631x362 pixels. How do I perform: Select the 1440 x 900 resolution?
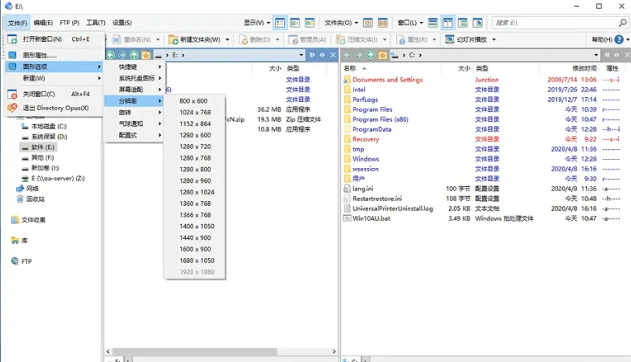194,238
